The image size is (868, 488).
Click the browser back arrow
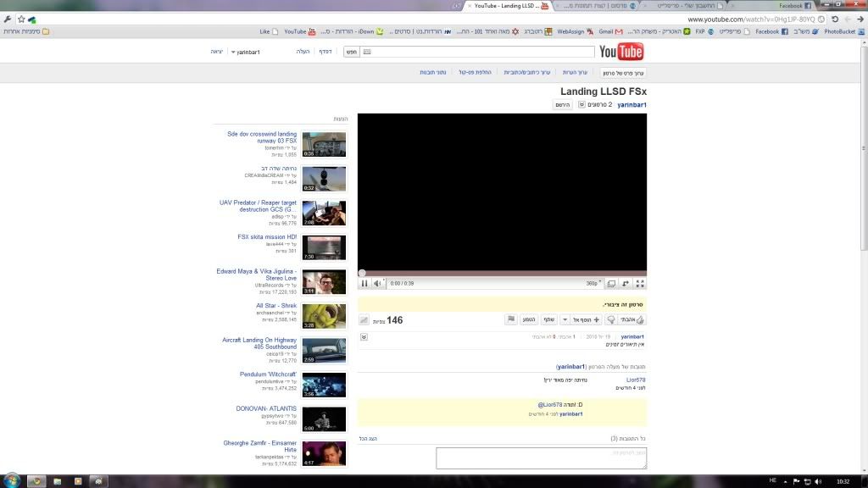(860, 19)
